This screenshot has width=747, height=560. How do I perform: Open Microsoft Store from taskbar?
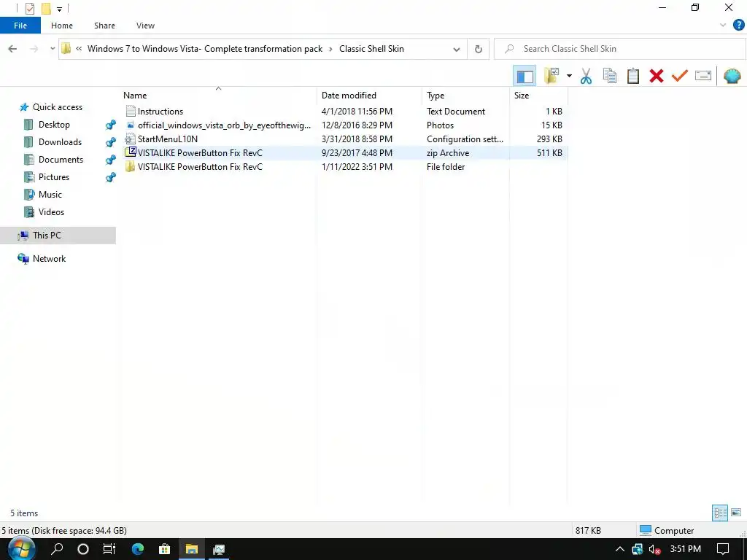[164, 549]
